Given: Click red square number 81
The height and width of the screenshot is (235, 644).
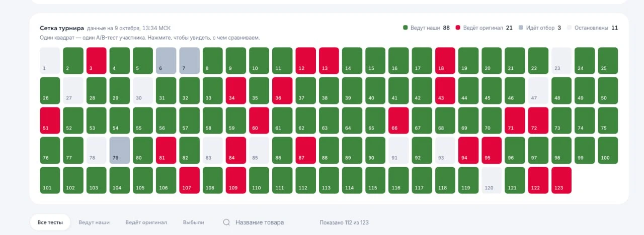Looking at the screenshot, I should coord(166,150).
